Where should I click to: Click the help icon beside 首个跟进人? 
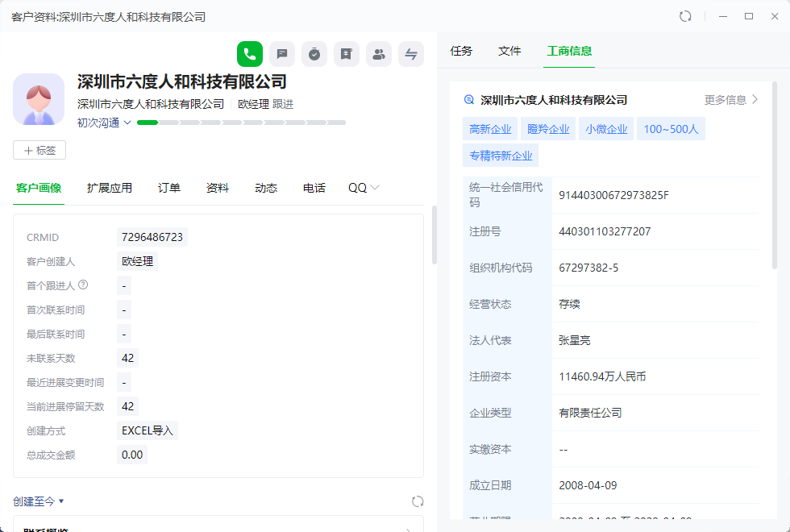83,285
